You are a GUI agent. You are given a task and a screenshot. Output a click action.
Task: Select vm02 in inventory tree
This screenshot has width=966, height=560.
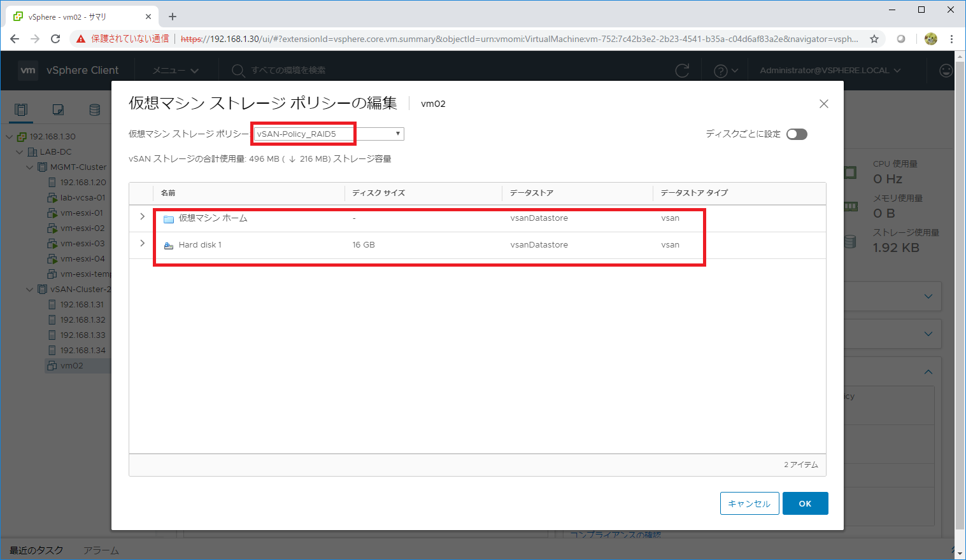[x=71, y=366]
